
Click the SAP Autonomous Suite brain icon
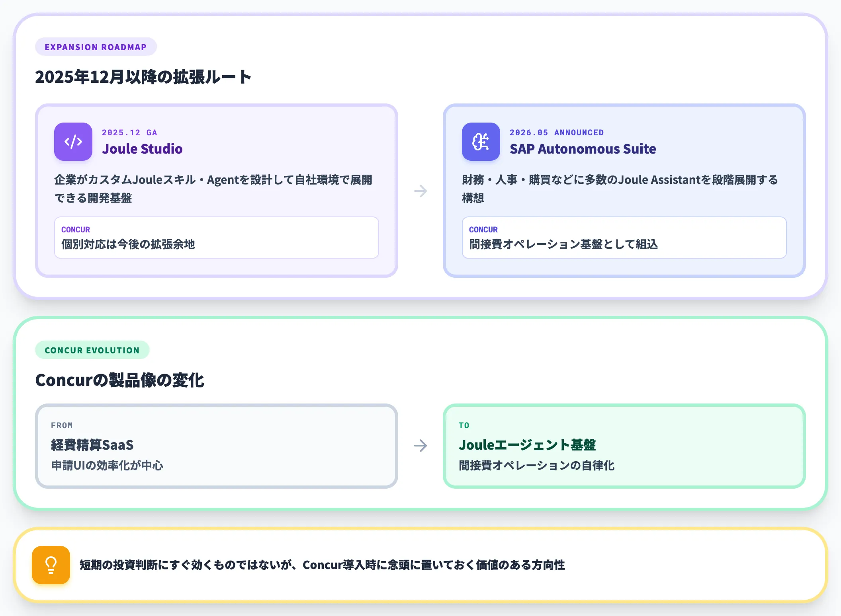(x=481, y=142)
